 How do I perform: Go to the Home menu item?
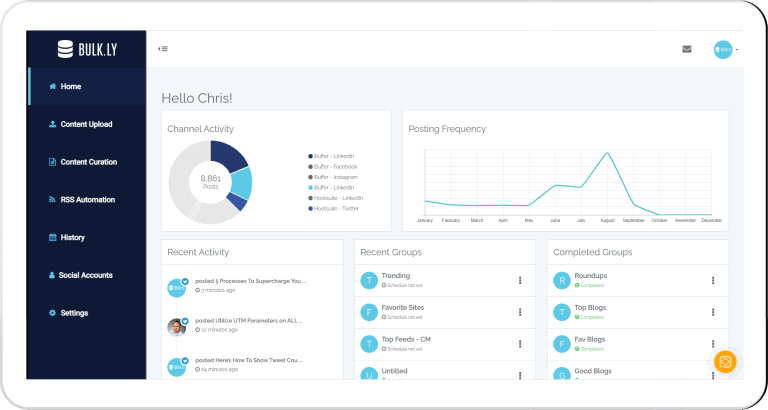pyautogui.click(x=70, y=87)
